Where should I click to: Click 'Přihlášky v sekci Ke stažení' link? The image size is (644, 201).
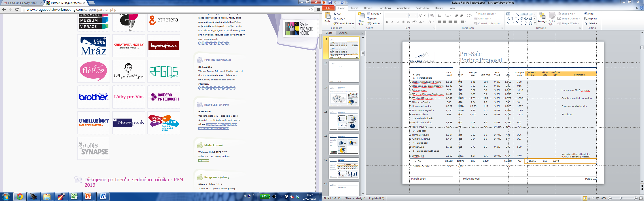pyautogui.click(x=214, y=43)
